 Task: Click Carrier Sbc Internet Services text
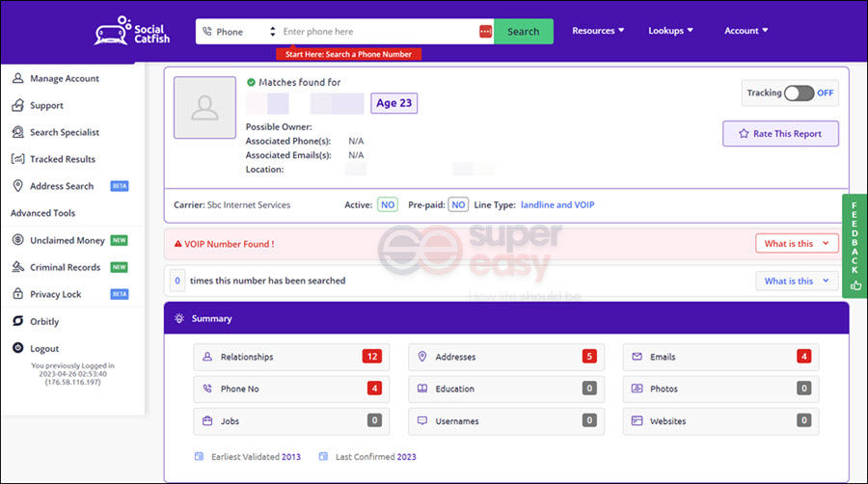pyautogui.click(x=231, y=204)
